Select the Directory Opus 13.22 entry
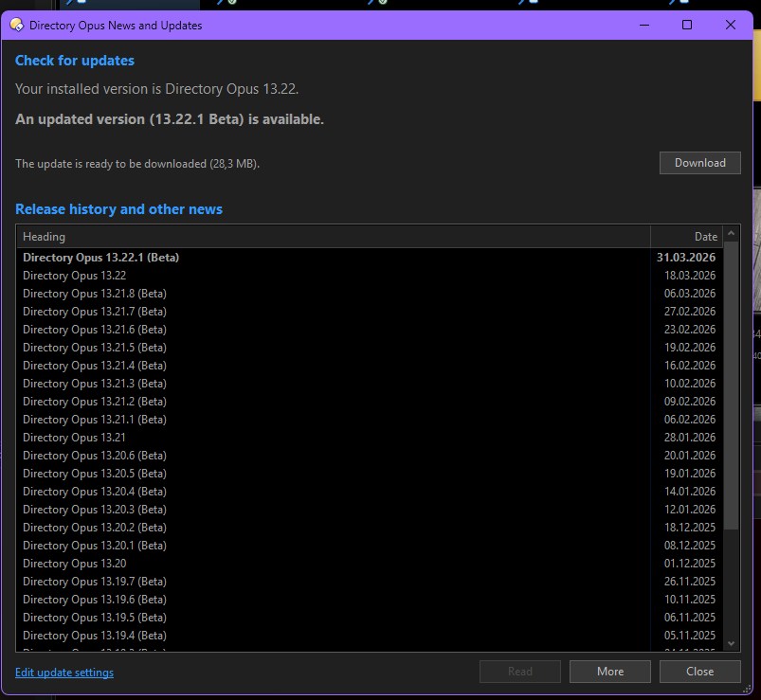Screen dimensions: 761x700 [x=75, y=276]
